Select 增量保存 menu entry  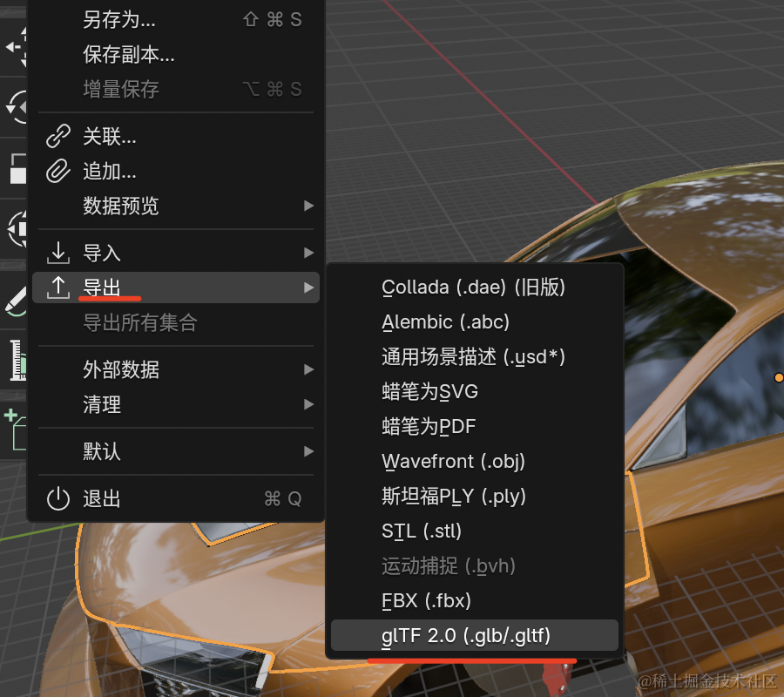pos(175,90)
